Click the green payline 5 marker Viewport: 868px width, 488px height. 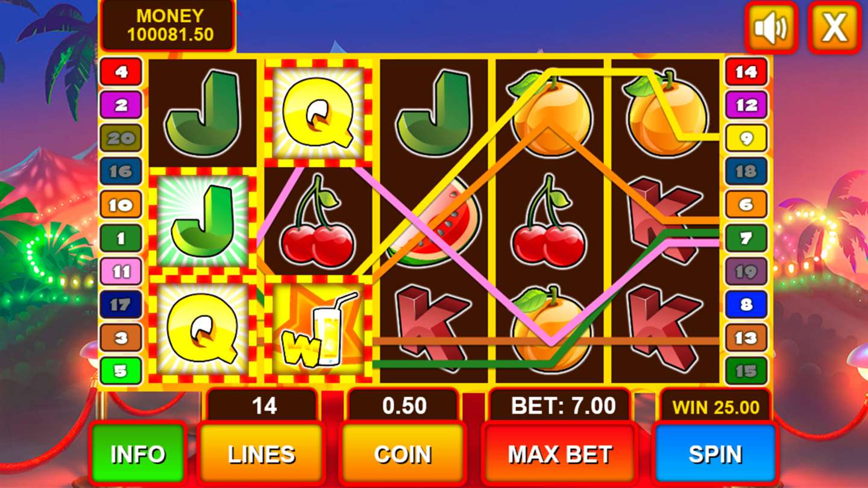tap(121, 371)
